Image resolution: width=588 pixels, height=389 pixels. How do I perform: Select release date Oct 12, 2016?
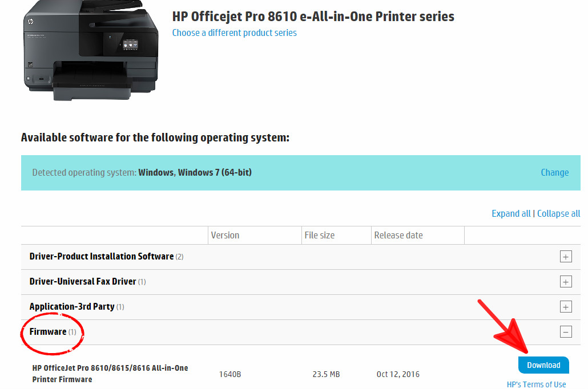click(398, 374)
